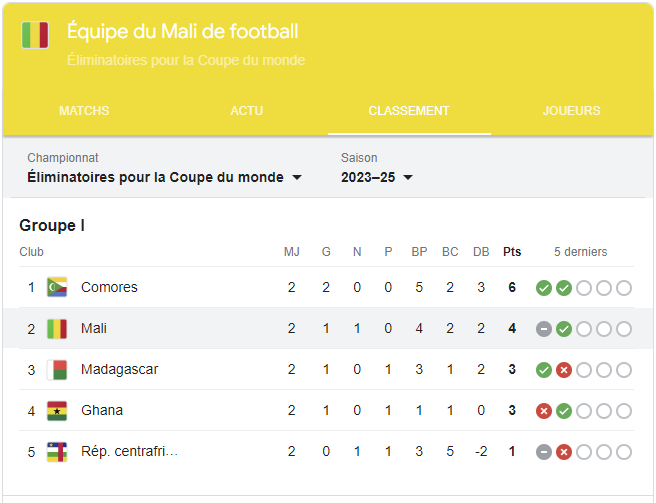Viewport: 656px width, 503px height.
Task: Click Madagascar's red loss cross icon
Action: coord(564,370)
